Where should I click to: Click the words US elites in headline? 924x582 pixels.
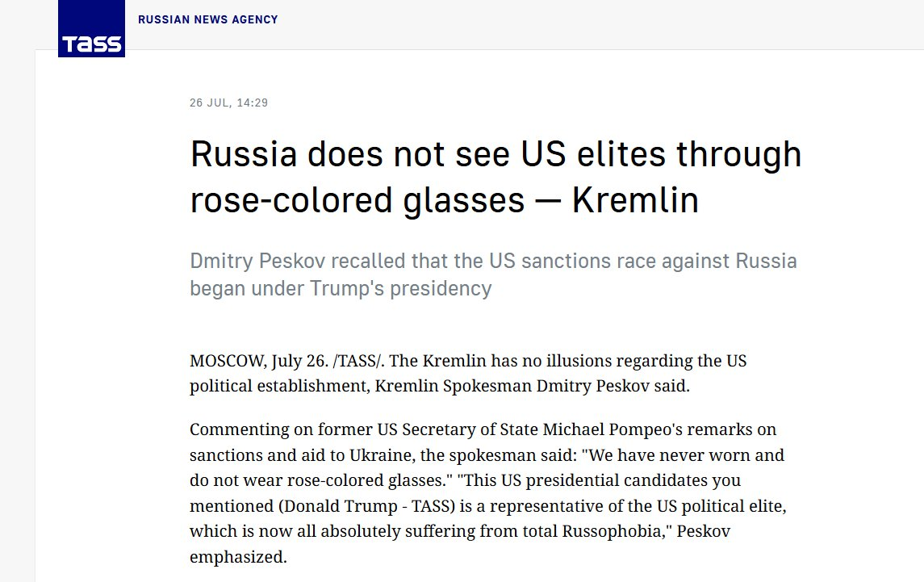(x=593, y=154)
